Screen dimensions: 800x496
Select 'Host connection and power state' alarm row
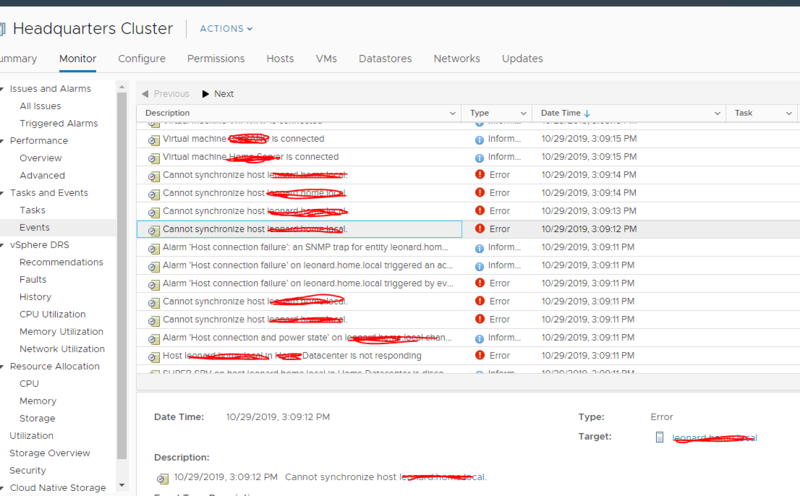pos(468,338)
